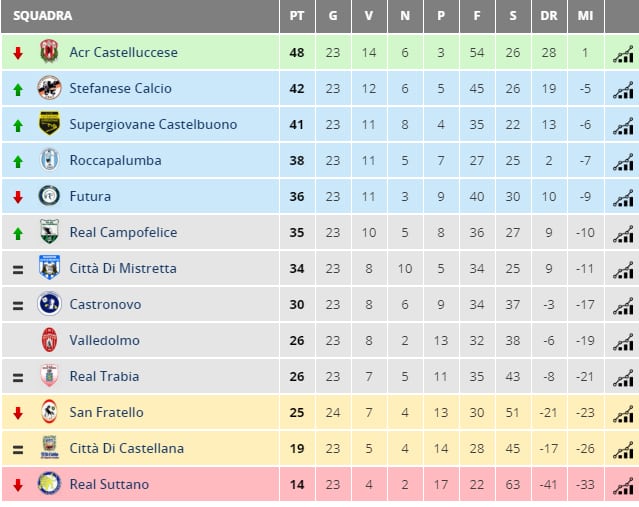The image size is (639, 507).
Task: Click the Castronovo team crest
Action: (49, 304)
